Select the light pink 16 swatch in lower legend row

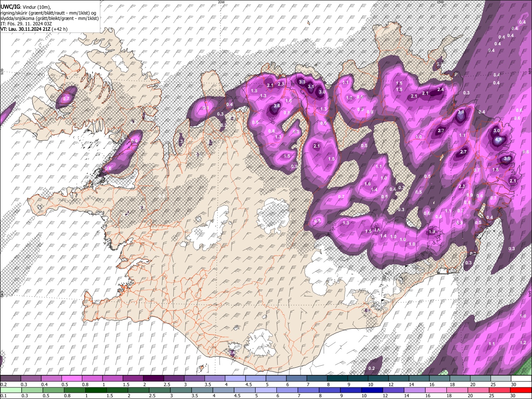coord(436,390)
